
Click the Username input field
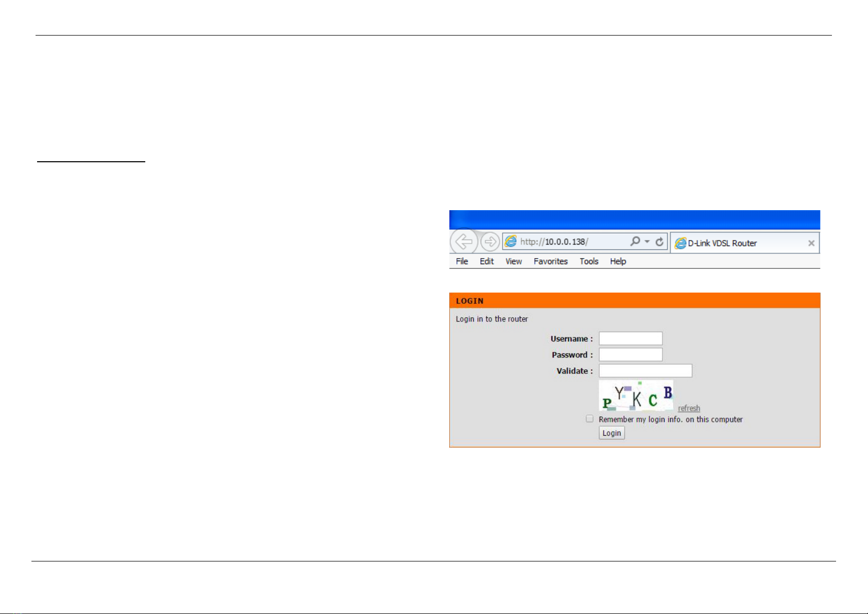[631, 338]
